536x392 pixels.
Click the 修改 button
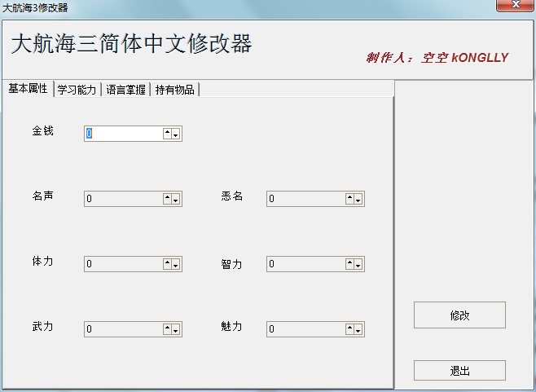pos(459,315)
